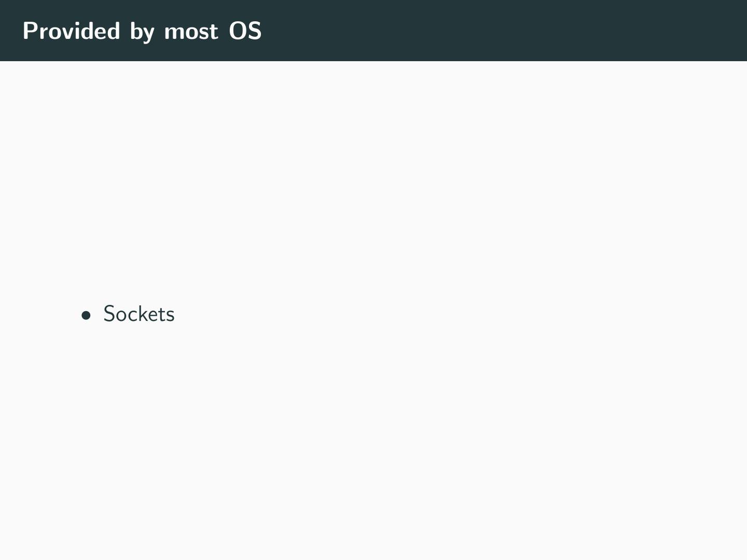Click the capital P of Provided
Image resolution: width=747 pixels, height=560 pixels.
30,31
